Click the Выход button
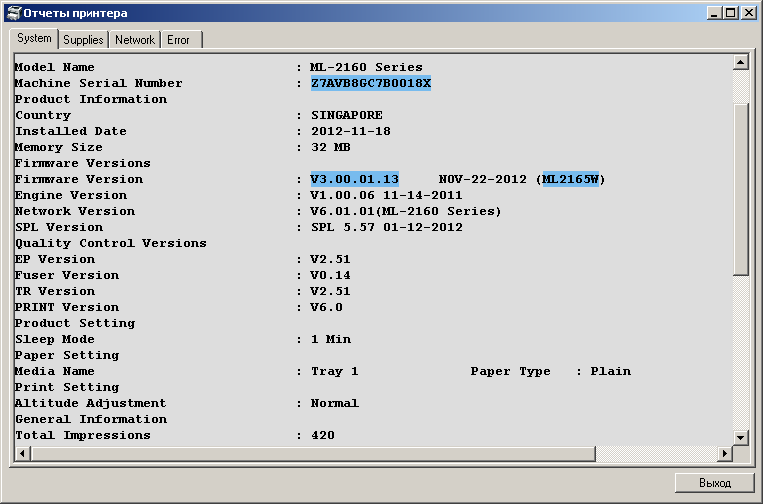Image resolution: width=763 pixels, height=504 pixels. coord(715,483)
